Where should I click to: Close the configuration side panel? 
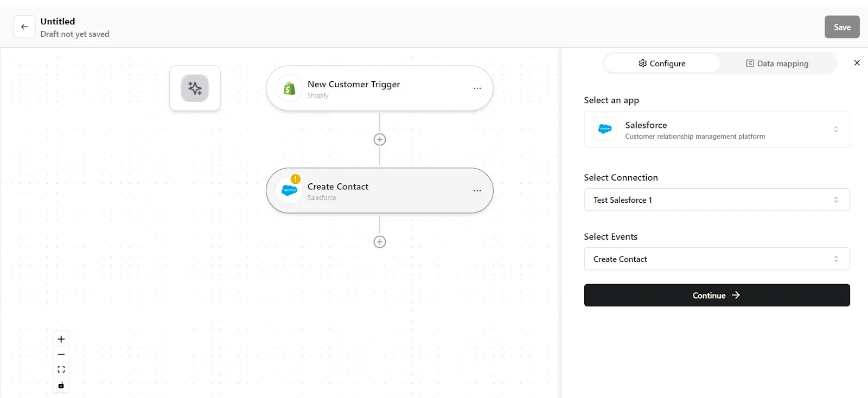857,63
